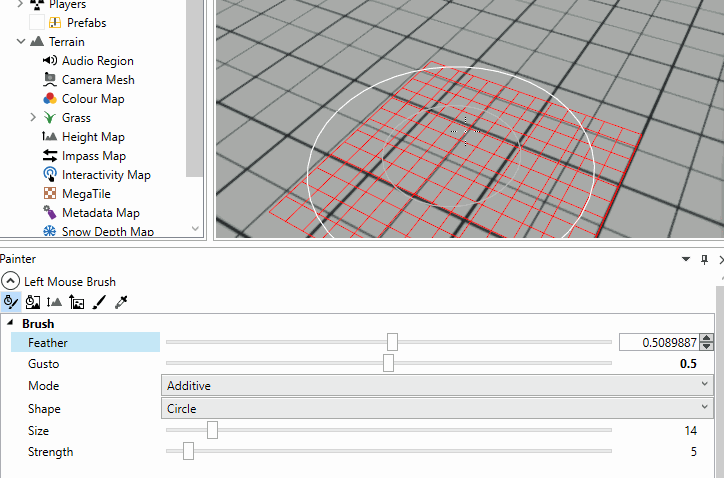Click the tree list scroll down arrow
The width and height of the screenshot is (724, 478).
[195, 229]
